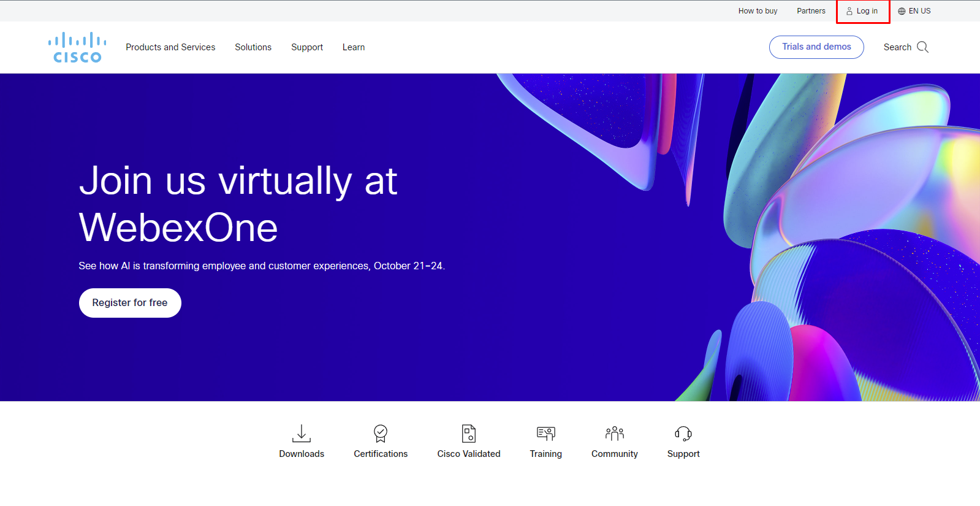Open the Training text link
Screen dimensions: 980x506
[546, 454]
